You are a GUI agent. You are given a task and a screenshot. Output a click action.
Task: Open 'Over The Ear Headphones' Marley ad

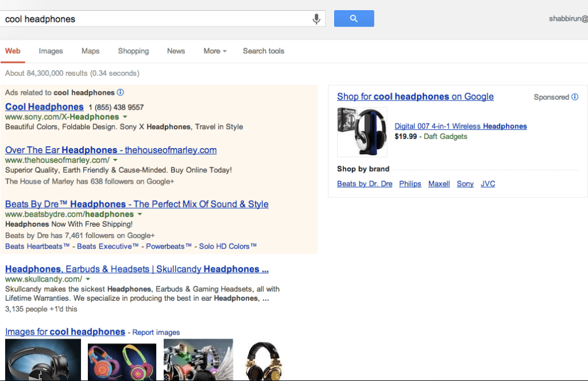[111, 150]
